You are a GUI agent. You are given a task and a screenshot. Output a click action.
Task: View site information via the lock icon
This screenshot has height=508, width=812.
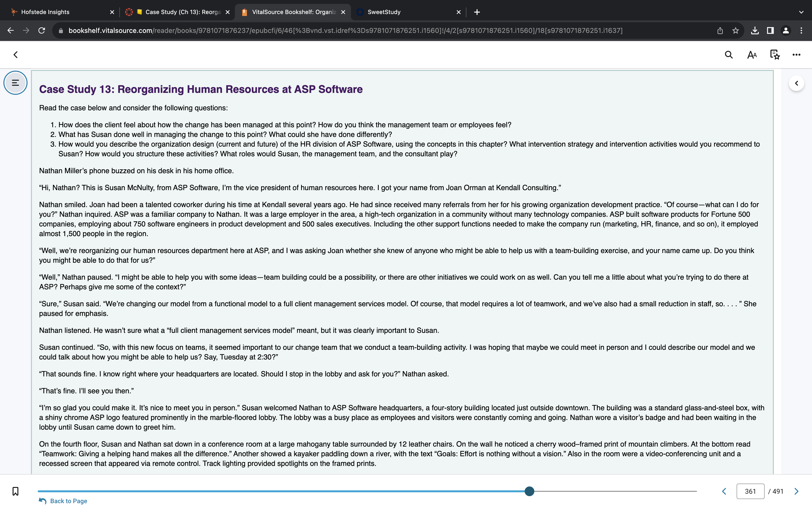point(61,30)
